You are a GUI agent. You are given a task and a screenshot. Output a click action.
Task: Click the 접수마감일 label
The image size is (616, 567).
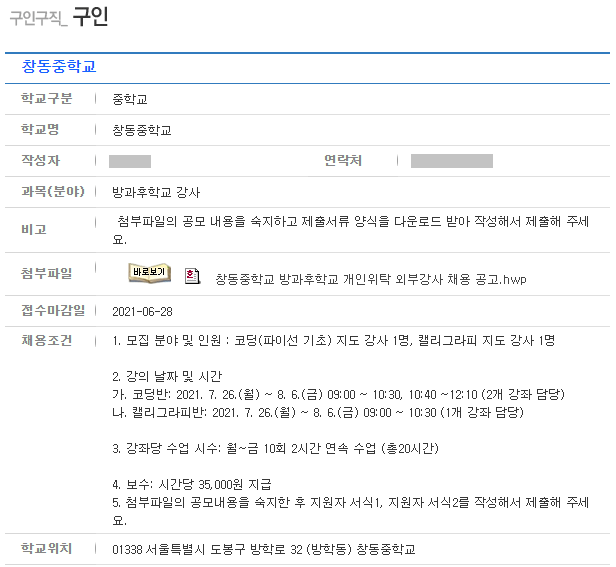point(53,310)
